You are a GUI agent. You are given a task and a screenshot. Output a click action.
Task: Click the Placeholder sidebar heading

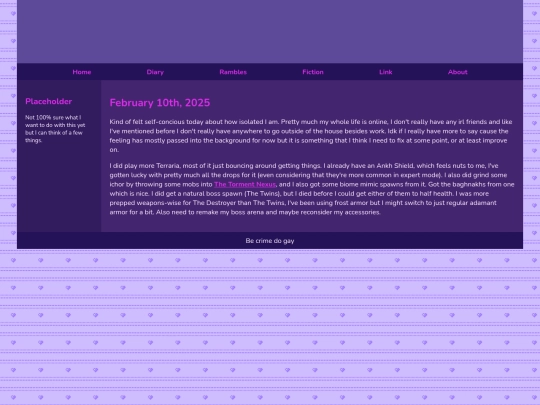point(49,101)
